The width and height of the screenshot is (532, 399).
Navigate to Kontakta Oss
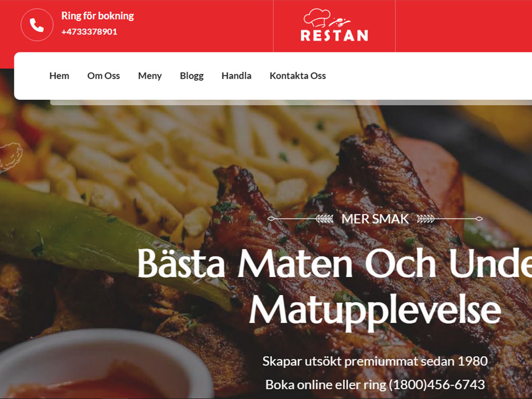point(298,76)
